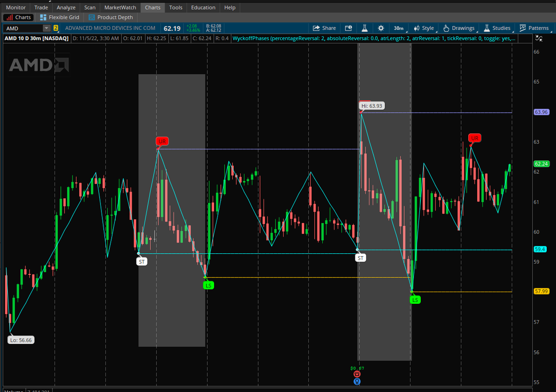
Task: Click the left ST white bubble
Action: click(x=142, y=262)
